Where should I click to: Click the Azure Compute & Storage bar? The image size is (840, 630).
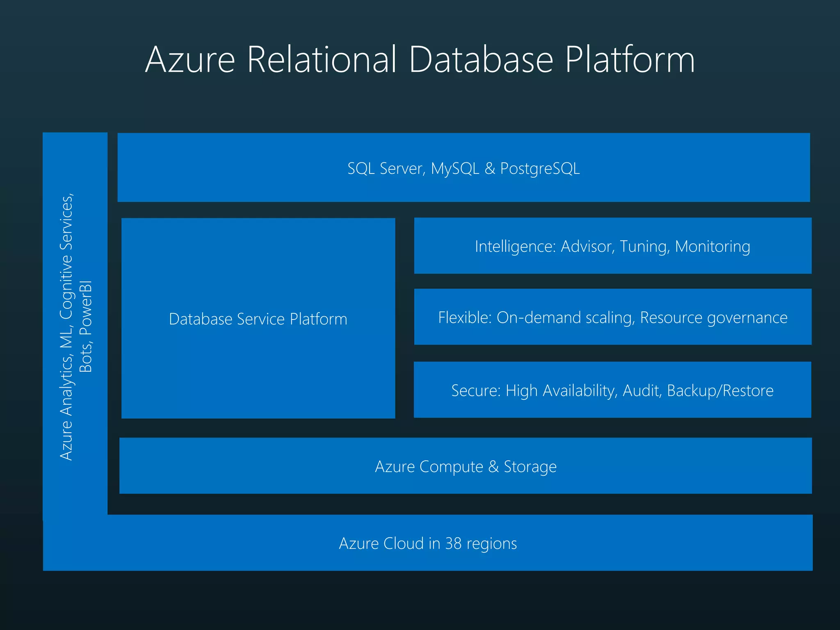pos(466,466)
